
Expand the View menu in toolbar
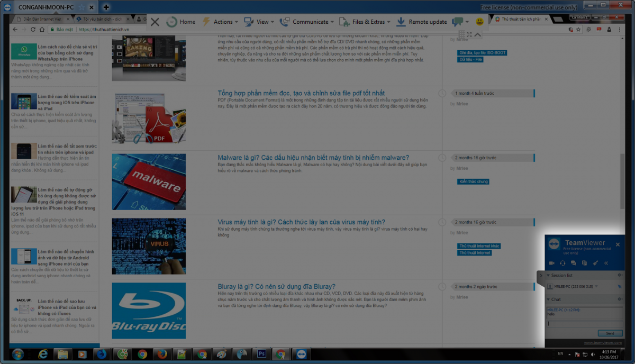[x=259, y=22]
